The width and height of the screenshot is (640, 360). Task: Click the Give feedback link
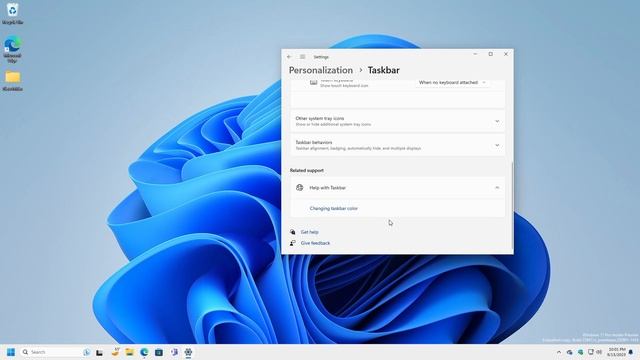tap(315, 243)
